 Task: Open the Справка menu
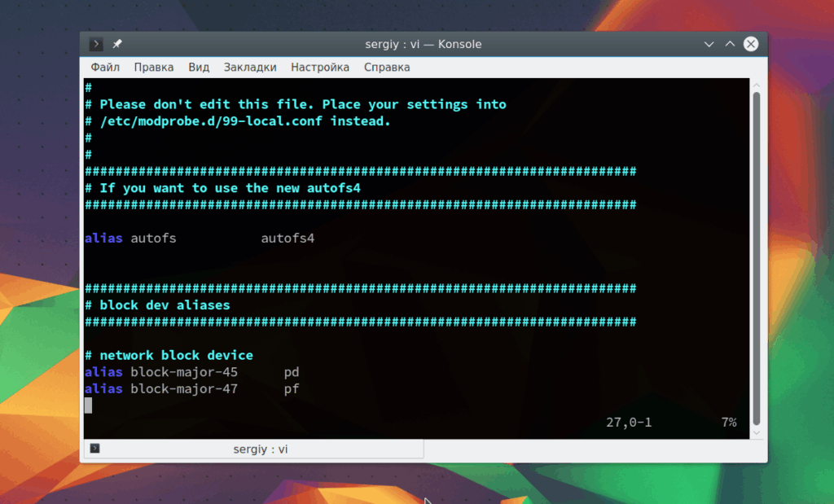[387, 67]
